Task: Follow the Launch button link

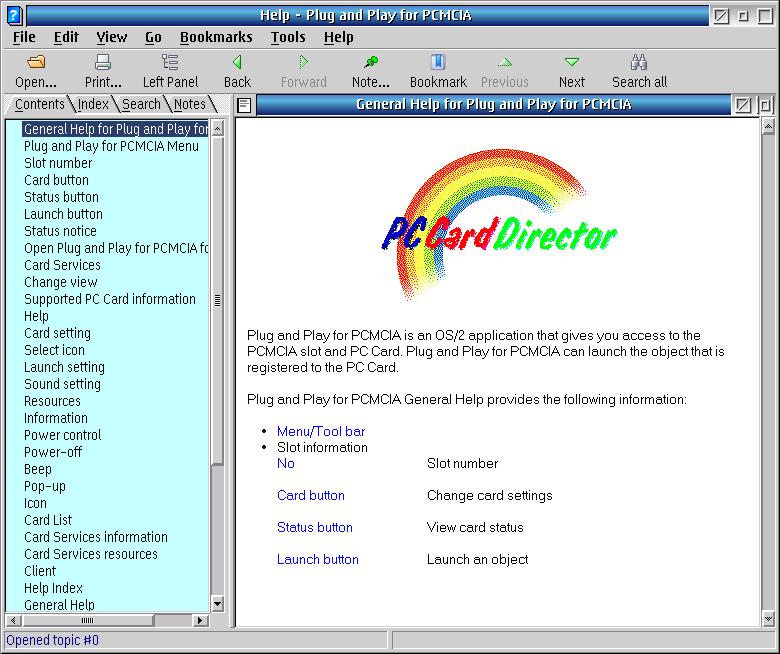Action: coord(317,559)
